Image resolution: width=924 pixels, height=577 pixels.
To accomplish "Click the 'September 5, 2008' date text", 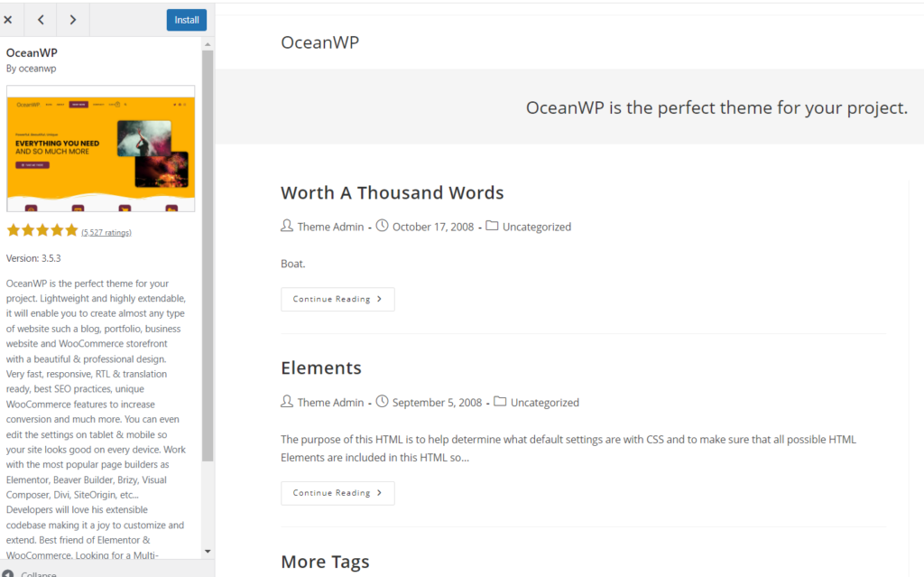I will [438, 403].
